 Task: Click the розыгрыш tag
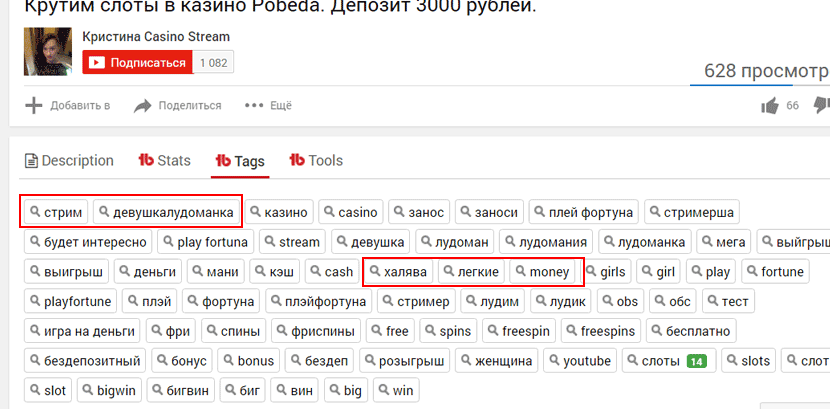point(405,360)
